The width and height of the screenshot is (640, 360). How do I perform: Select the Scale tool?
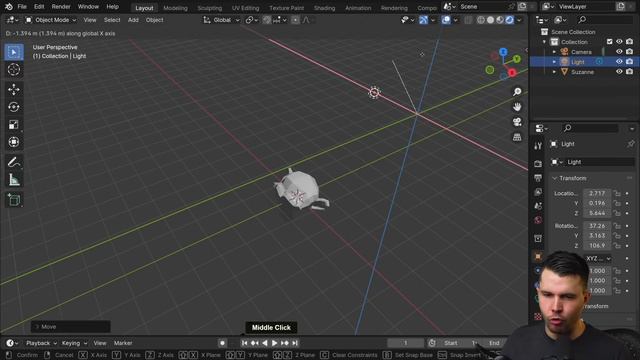pyautogui.click(x=14, y=124)
